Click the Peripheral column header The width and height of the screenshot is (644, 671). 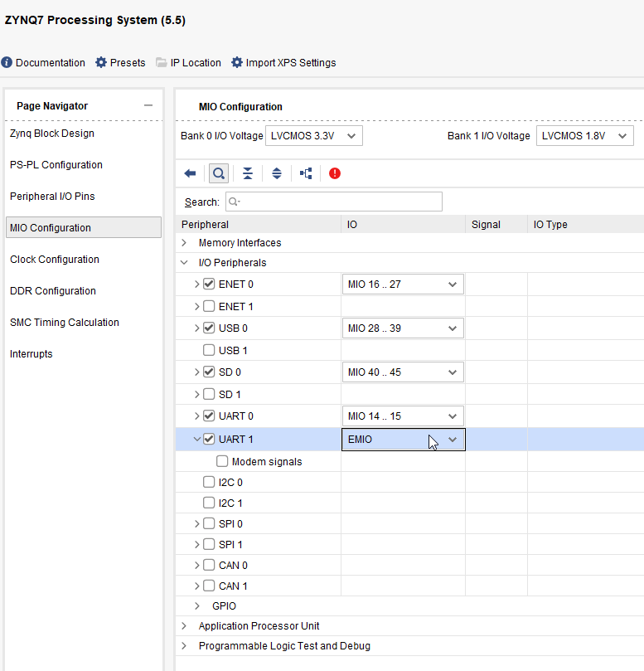(x=259, y=224)
